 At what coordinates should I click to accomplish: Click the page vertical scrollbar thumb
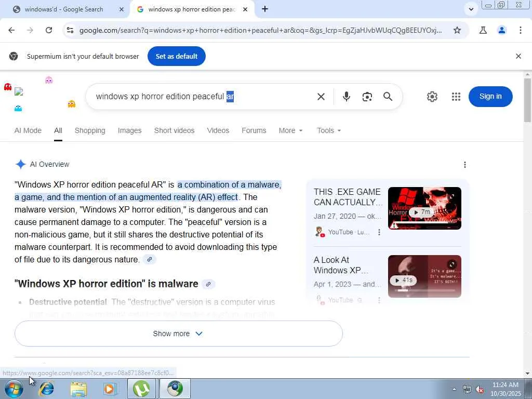coord(527,100)
